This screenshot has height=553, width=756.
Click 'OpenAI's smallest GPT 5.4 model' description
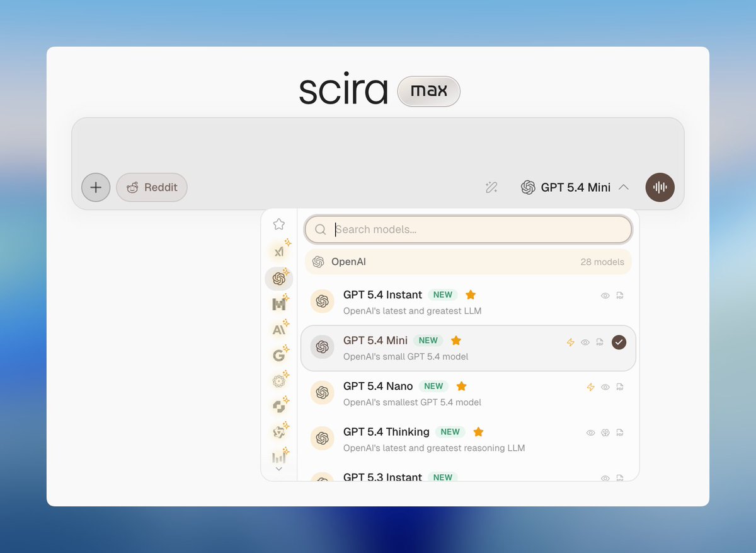click(x=412, y=402)
